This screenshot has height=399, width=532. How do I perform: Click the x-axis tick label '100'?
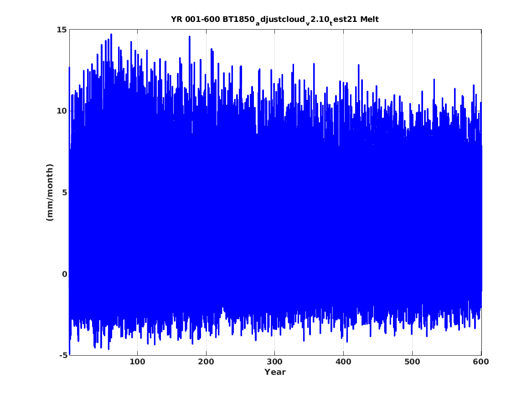click(x=137, y=362)
